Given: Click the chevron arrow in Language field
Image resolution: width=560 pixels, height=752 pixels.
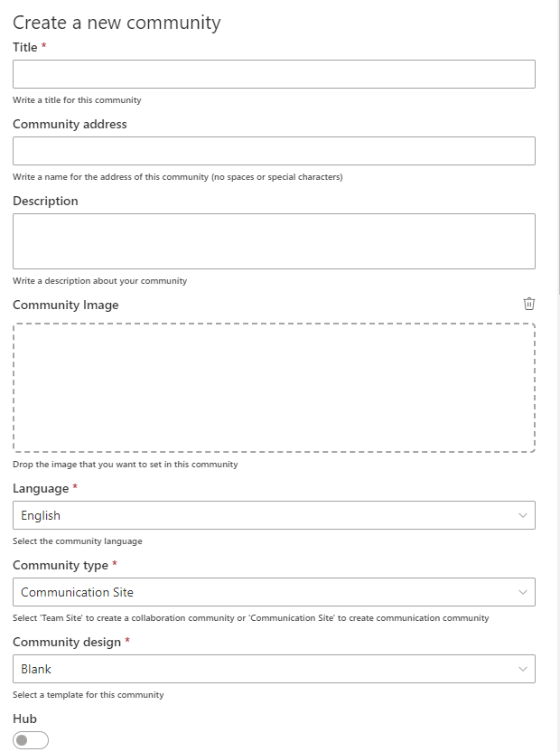Looking at the screenshot, I should click(x=523, y=515).
